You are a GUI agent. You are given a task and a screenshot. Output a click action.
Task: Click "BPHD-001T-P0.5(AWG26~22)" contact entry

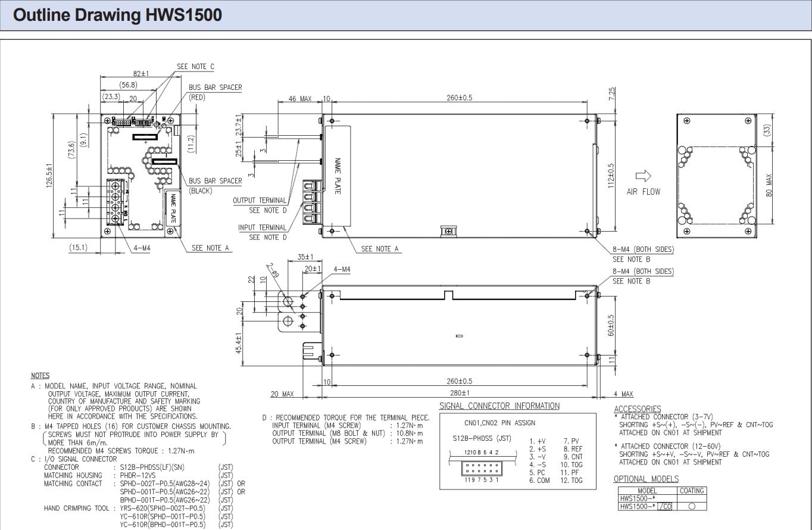click(x=165, y=499)
